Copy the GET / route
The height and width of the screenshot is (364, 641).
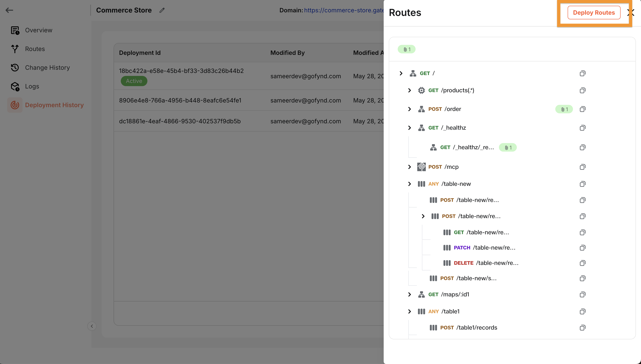pyautogui.click(x=583, y=73)
